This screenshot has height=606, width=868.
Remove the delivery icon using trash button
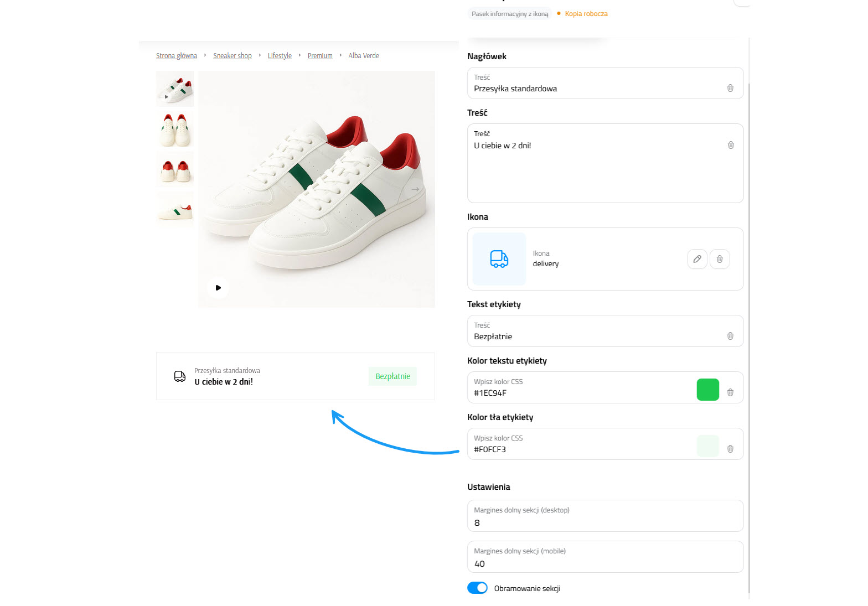pos(720,259)
